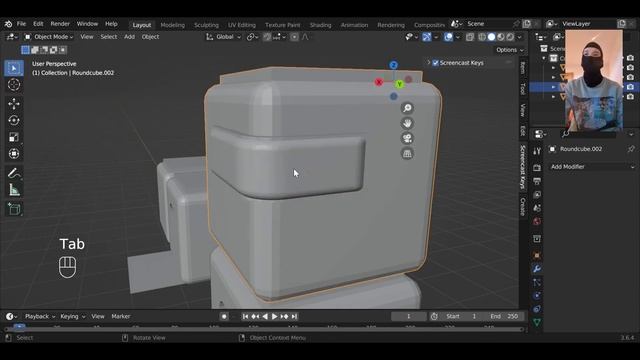The width and height of the screenshot is (640, 360).
Task: Choose the Annotate tool
Action: tap(14, 173)
